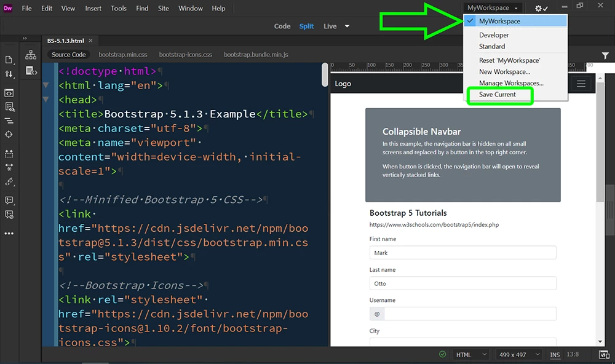Open the Help menu

218,8
